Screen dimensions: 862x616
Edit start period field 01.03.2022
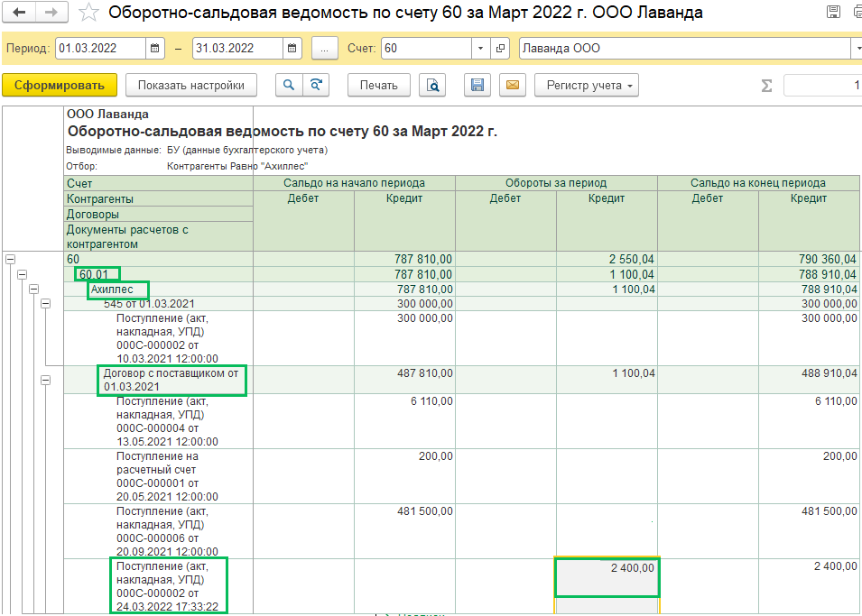(x=100, y=49)
